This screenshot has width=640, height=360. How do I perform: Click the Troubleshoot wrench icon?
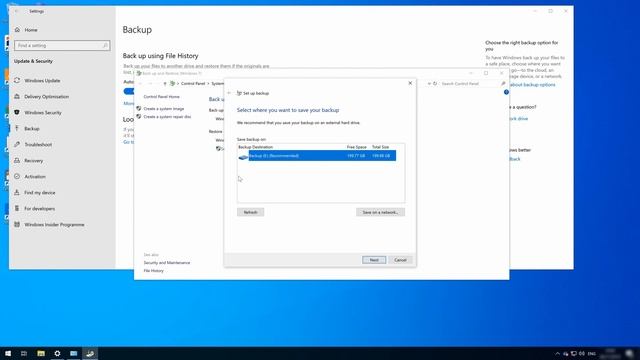point(17,144)
